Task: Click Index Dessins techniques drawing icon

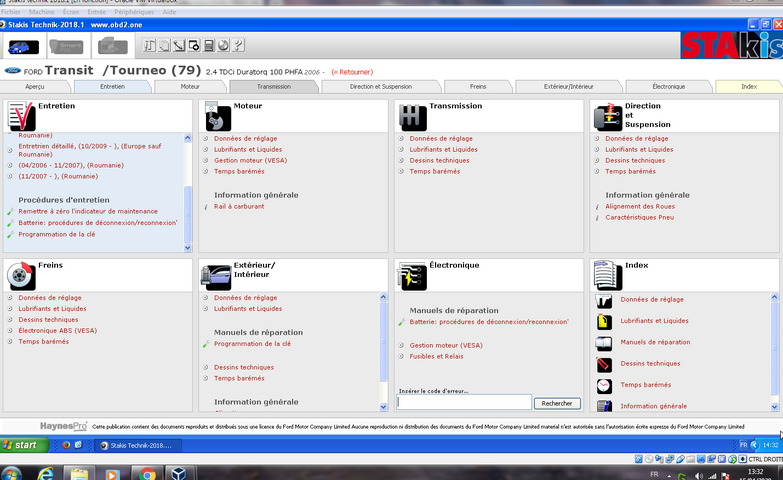Action: coord(604,365)
